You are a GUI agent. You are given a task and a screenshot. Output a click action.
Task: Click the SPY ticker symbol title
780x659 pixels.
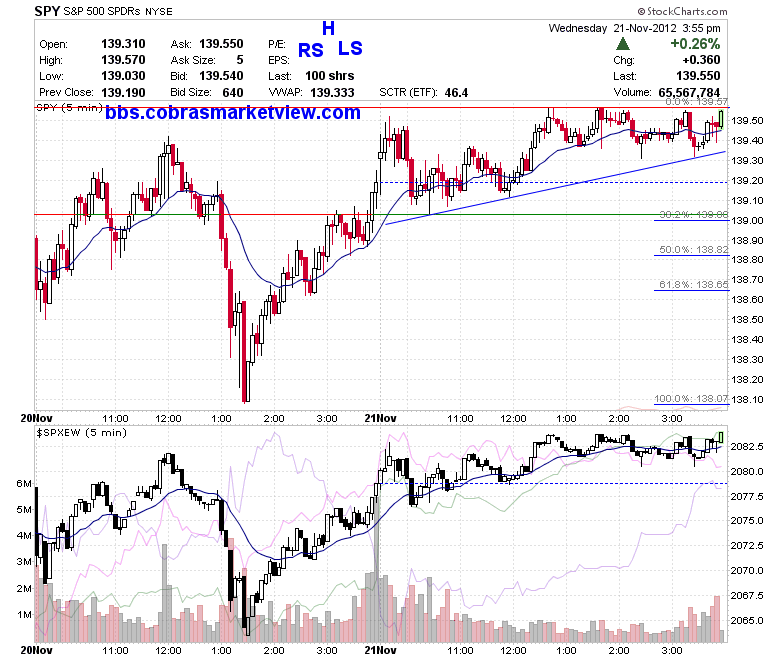(47, 11)
